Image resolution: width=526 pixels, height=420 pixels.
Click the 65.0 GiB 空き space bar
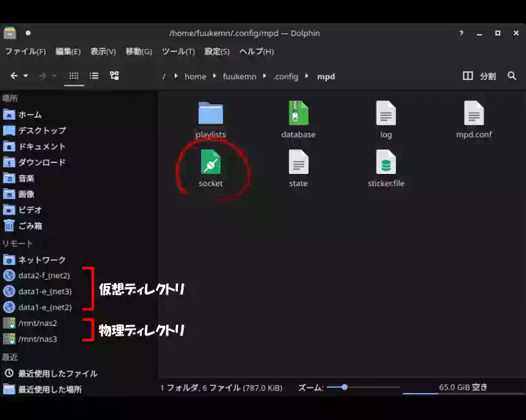coord(463,388)
